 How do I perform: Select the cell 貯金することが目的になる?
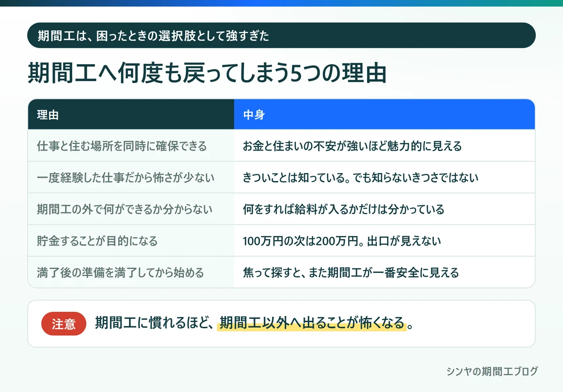131,241
